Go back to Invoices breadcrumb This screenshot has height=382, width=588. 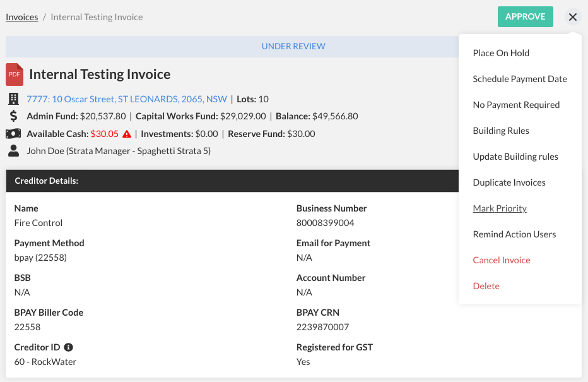point(21,17)
